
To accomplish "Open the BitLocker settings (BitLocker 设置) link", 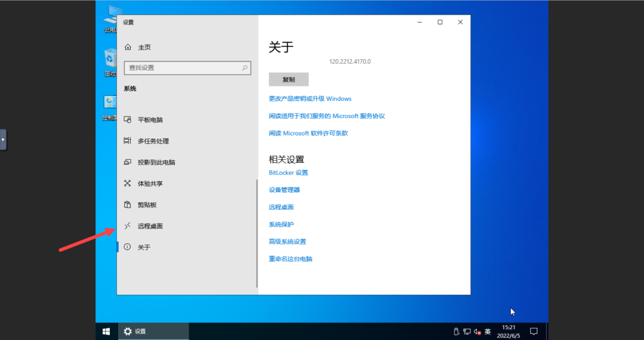I will [x=289, y=172].
